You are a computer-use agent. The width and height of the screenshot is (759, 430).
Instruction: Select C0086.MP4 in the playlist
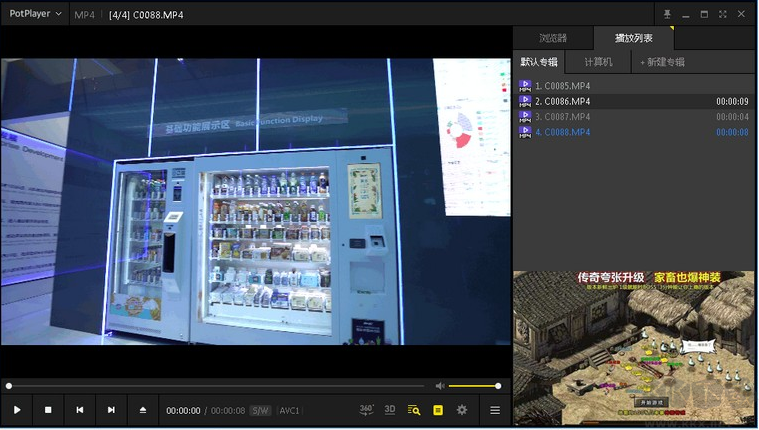tap(562, 101)
